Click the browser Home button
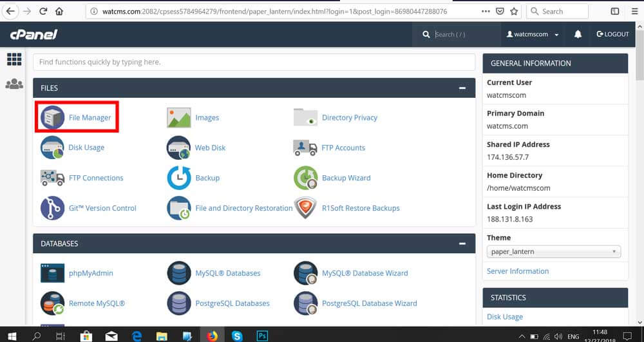Viewport: 644px width, 342px height. 59,12
